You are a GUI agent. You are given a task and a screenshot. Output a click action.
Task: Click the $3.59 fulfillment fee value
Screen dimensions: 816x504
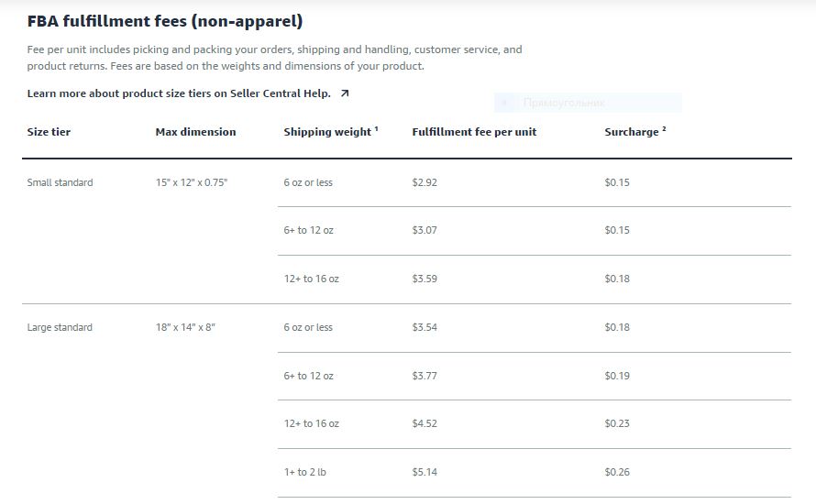[x=425, y=279]
